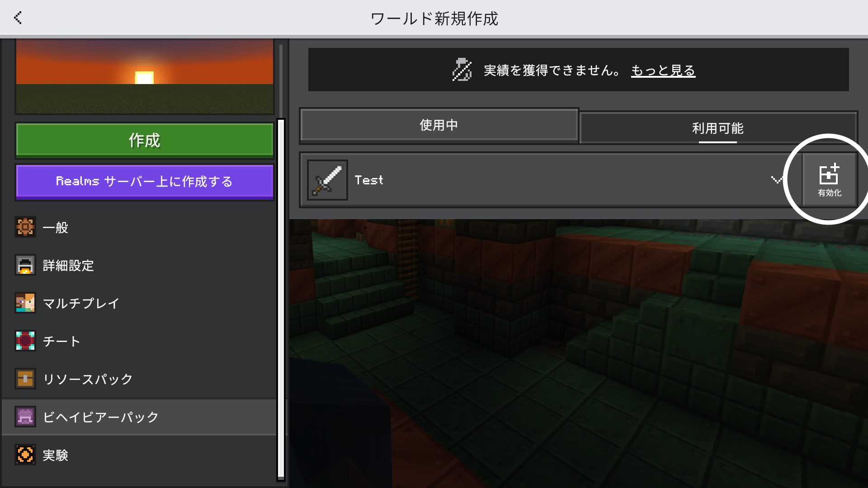The height and width of the screenshot is (488, 868).
Task: Expand the Test pack details chevron
Action: coord(776,180)
